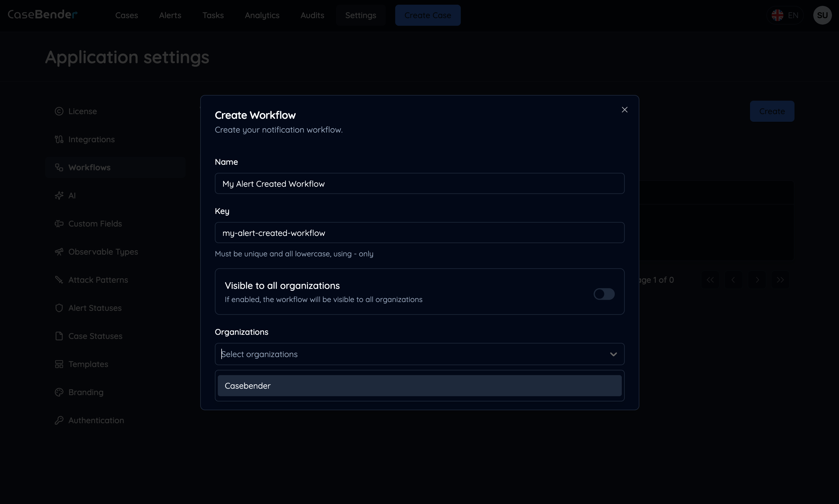Click the Attack Patterns pencil icon
The width and height of the screenshot is (839, 504).
pyautogui.click(x=59, y=280)
